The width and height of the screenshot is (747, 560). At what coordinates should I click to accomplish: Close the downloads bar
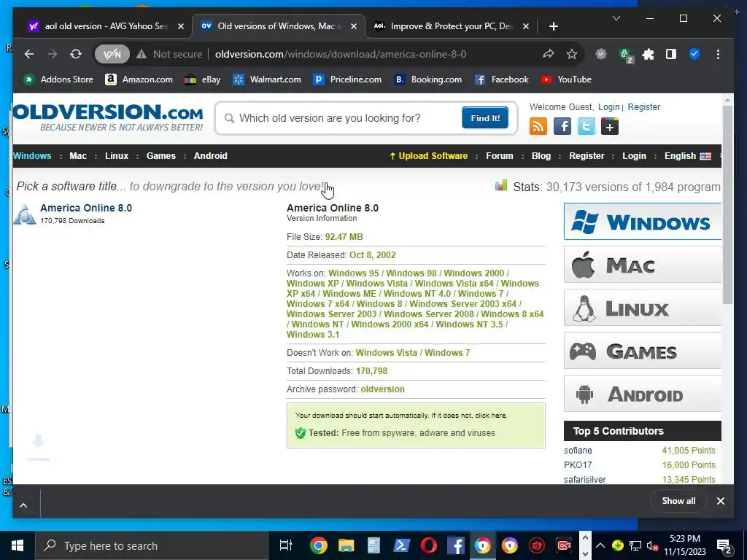point(721,501)
